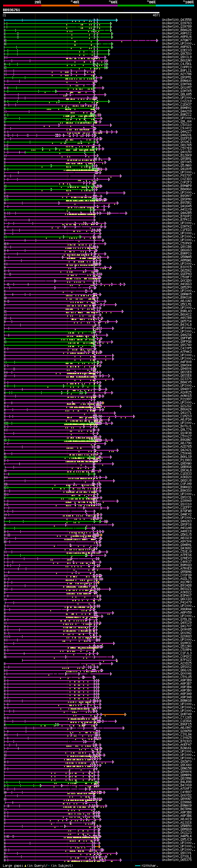Click hit label UniRef100_Q8VKN7
This screenshot has height=868, width=197.
177,799
